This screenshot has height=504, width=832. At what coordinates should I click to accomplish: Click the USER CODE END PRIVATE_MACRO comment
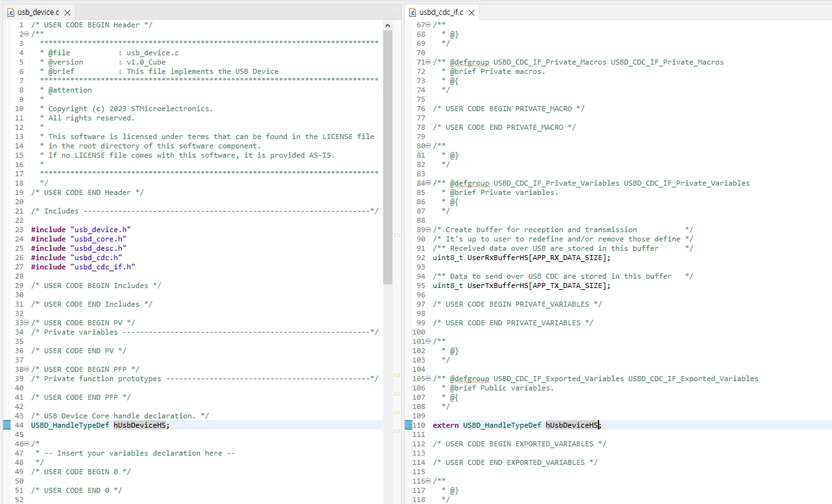[504, 127]
